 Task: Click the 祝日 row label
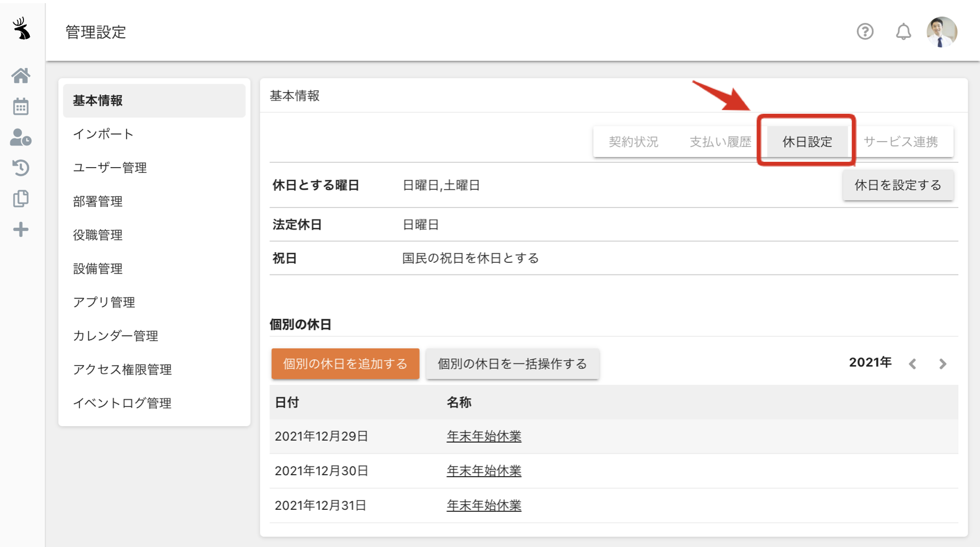pos(285,258)
